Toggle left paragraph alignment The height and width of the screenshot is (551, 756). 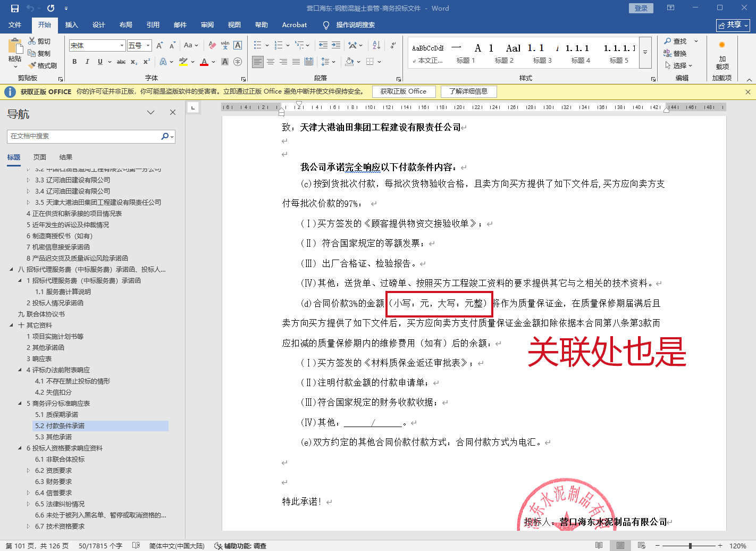(258, 62)
